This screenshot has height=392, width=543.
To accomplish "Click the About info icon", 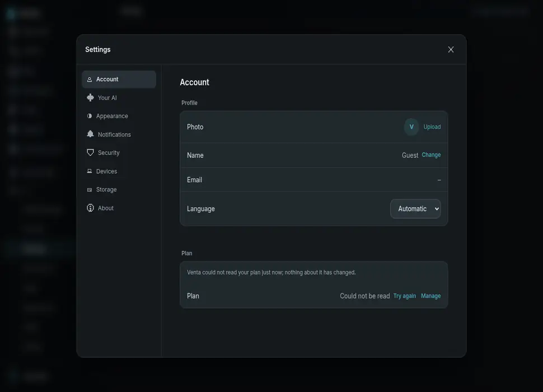I will point(90,208).
